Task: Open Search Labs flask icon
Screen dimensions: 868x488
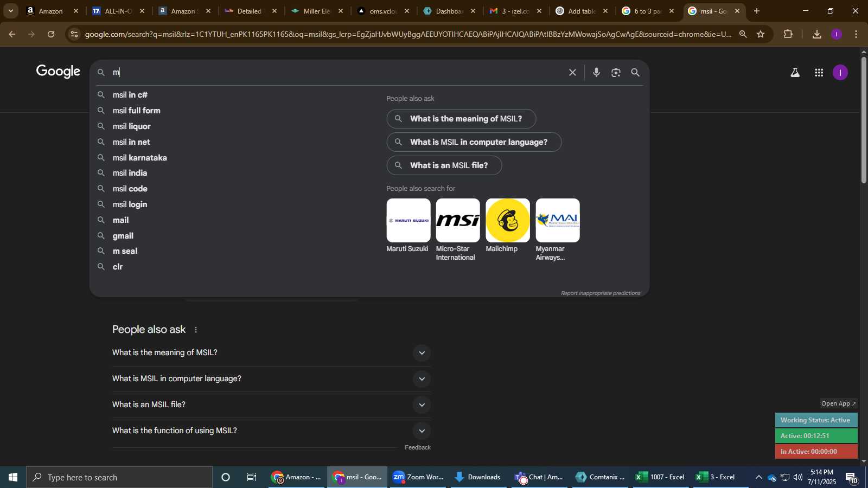Action: point(795,73)
